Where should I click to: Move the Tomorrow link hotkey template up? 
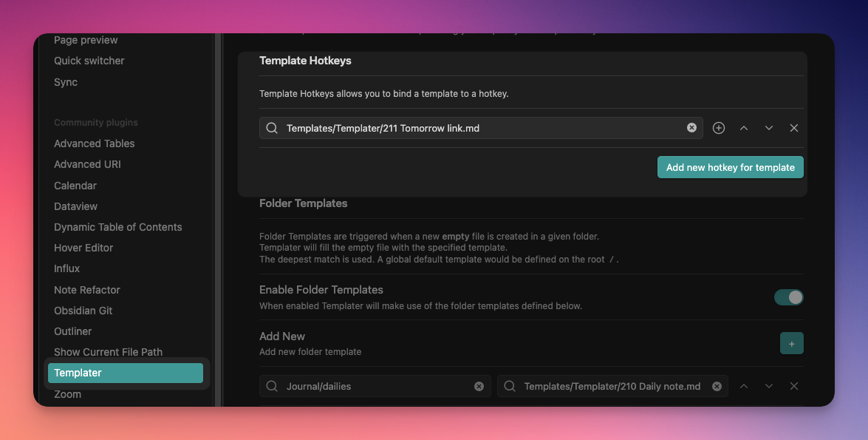coord(744,128)
